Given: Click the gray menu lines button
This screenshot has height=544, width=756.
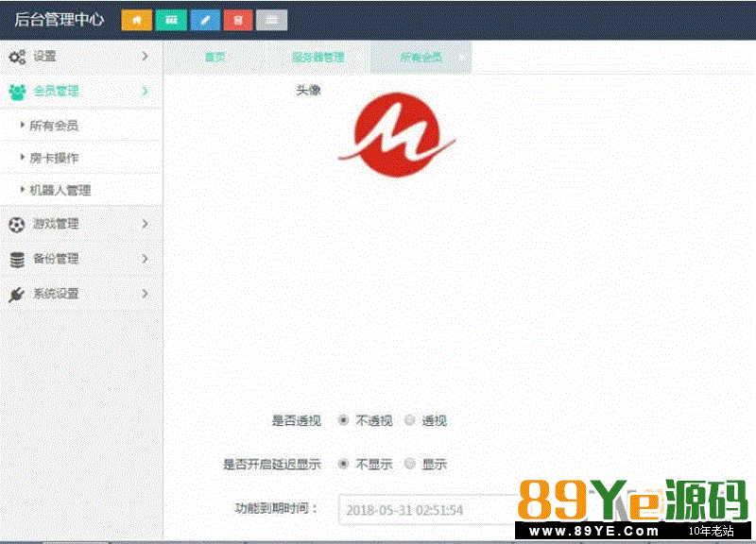Looking at the screenshot, I should [x=271, y=20].
